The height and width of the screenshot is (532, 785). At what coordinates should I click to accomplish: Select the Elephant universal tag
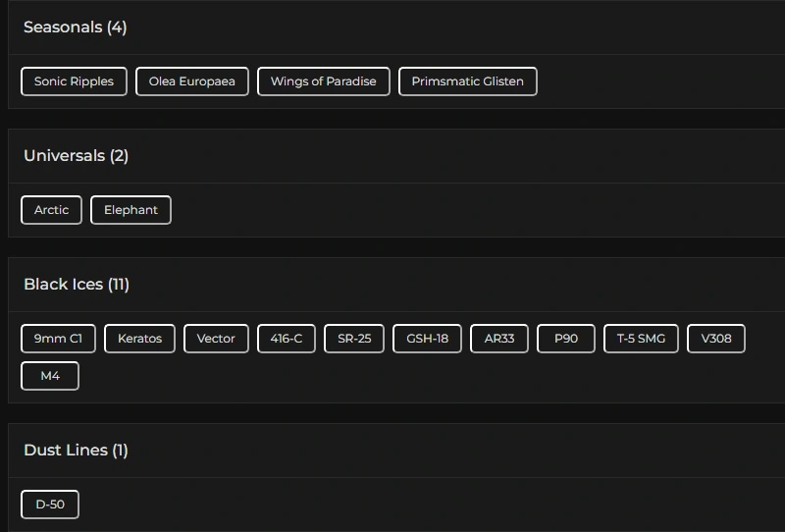tap(131, 210)
